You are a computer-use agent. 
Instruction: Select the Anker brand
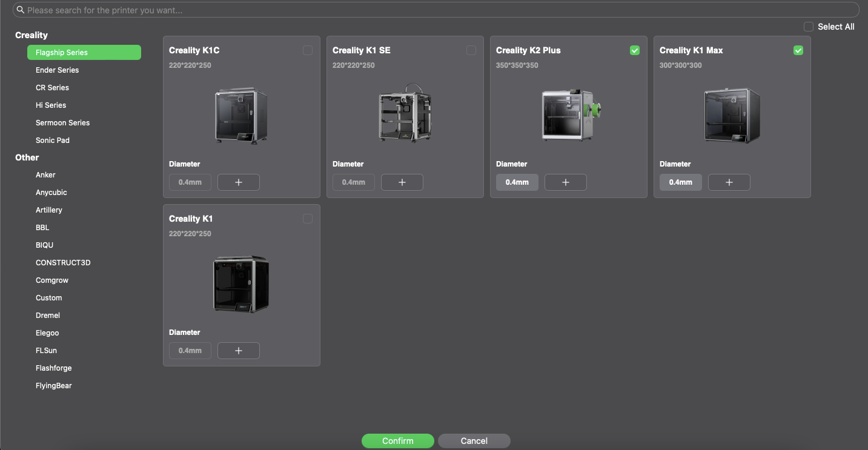click(x=45, y=175)
